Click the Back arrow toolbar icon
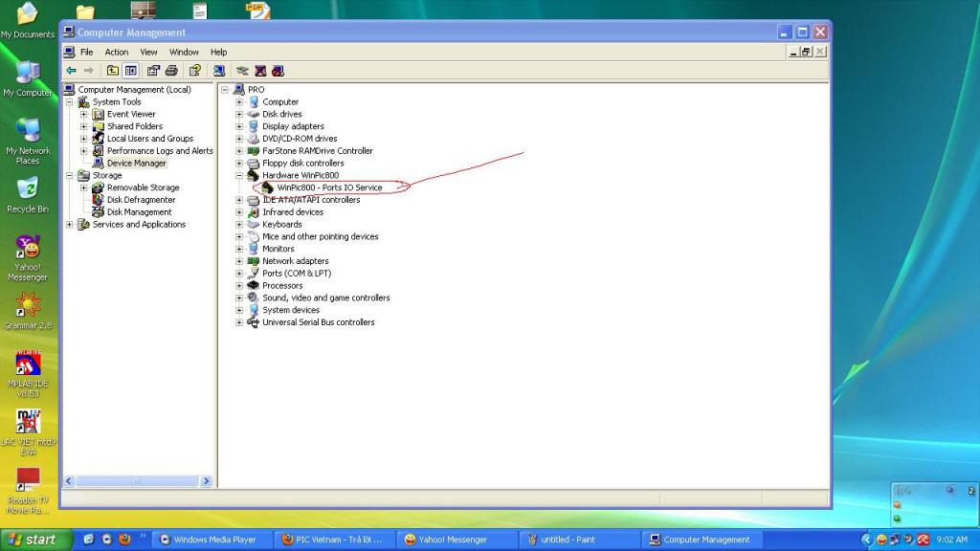Screen dimensions: 980x551 point(71,71)
